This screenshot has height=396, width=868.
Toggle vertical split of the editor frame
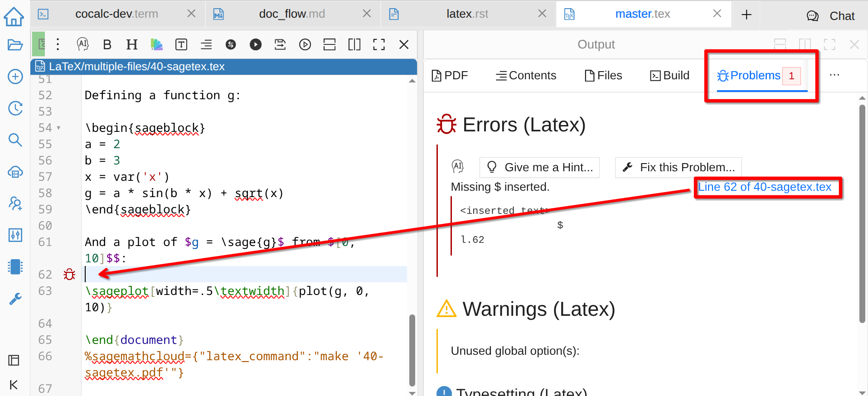(354, 44)
